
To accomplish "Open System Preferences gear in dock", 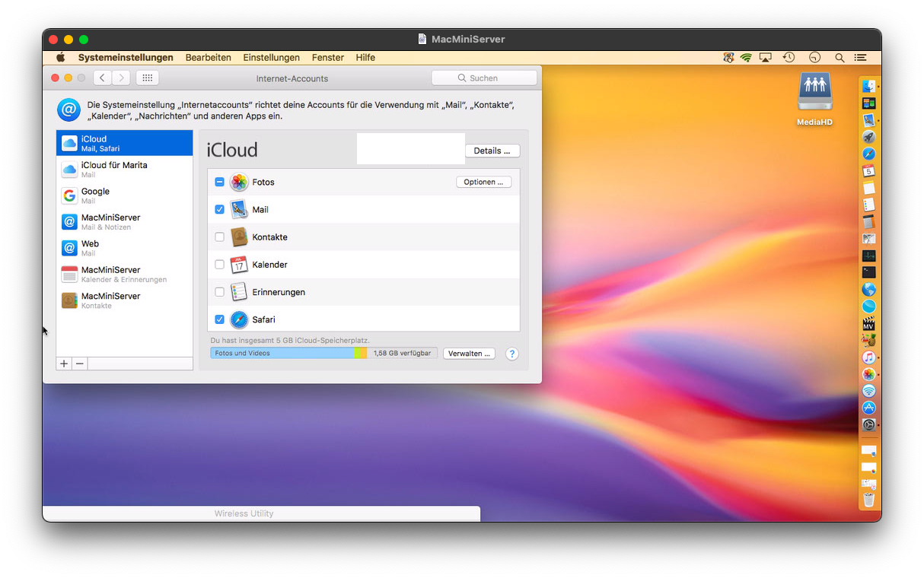I will click(x=868, y=424).
